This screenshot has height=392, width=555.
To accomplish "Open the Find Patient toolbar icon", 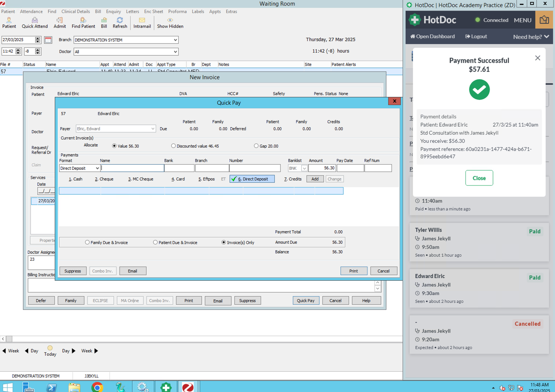I will tap(83, 22).
